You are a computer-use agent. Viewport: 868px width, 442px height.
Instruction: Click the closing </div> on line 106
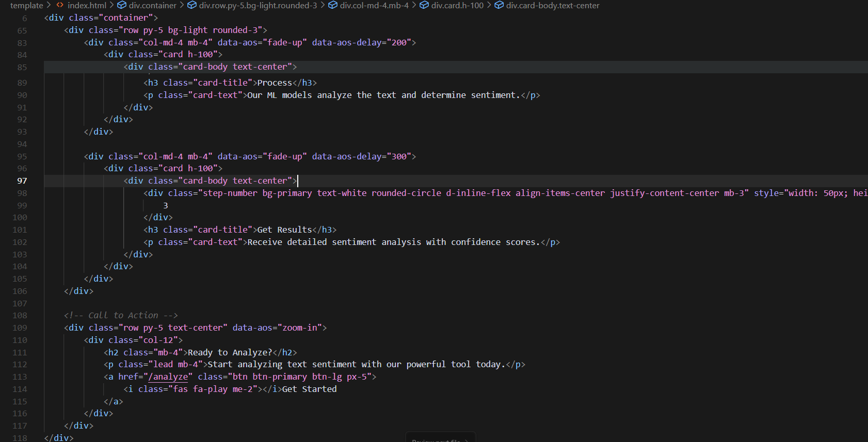79,291
